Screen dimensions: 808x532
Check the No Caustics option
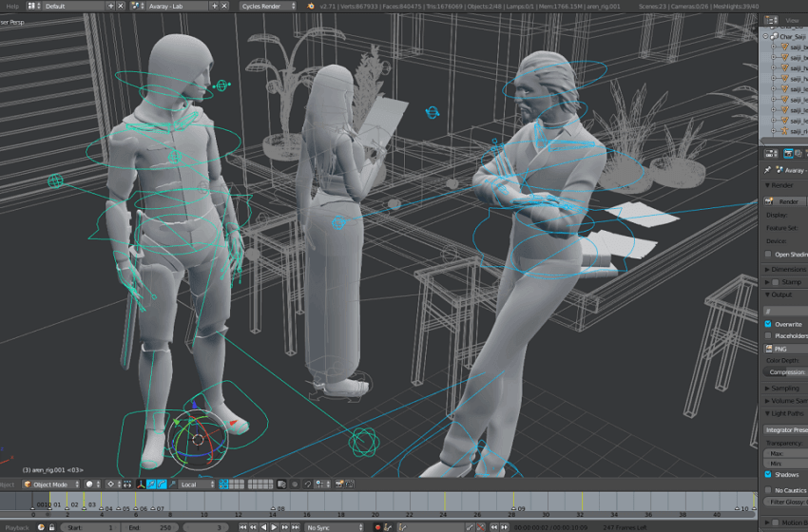[x=768, y=490]
